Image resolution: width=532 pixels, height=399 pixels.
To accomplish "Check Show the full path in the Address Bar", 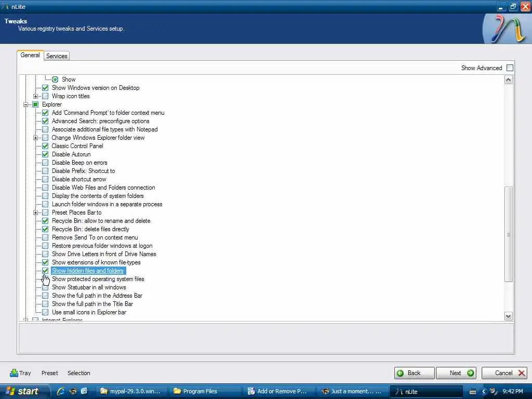I will pos(45,296).
